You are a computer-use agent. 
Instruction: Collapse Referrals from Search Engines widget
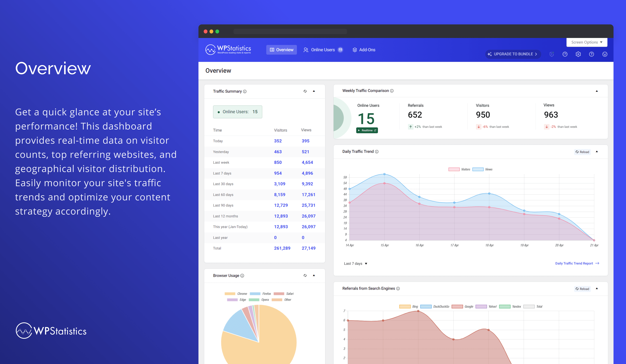click(x=597, y=289)
